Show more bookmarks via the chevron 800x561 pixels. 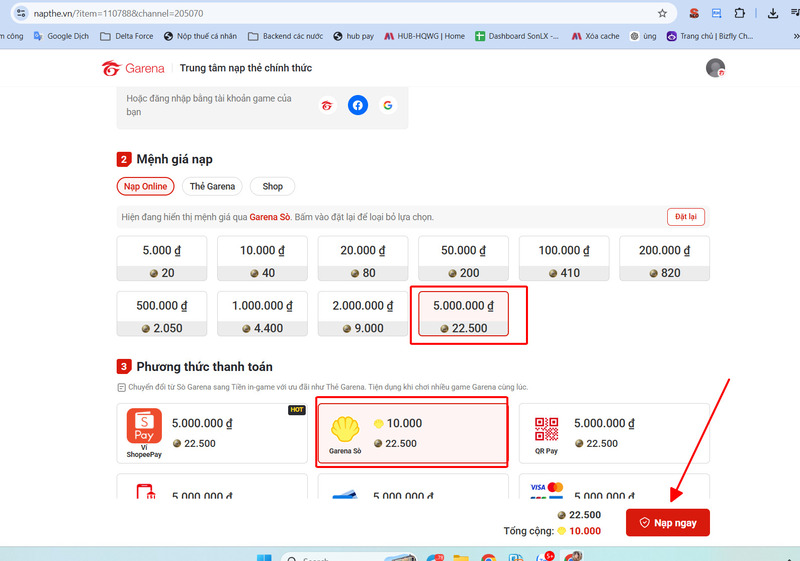pyautogui.click(x=795, y=36)
